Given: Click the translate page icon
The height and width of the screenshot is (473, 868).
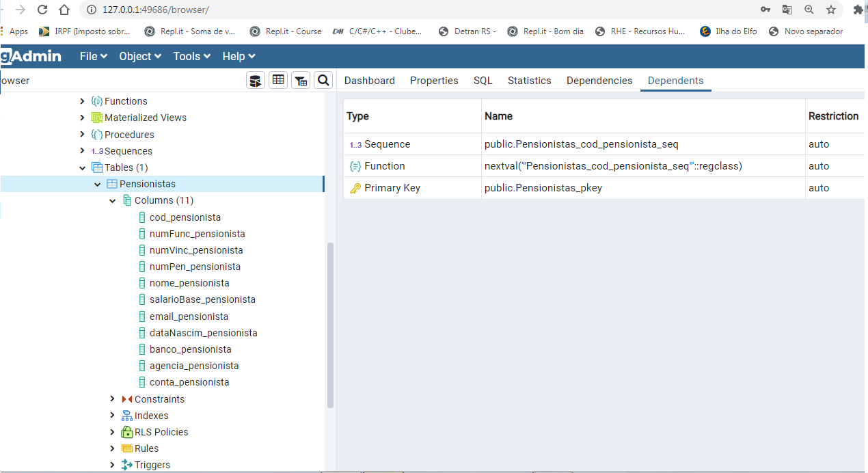Looking at the screenshot, I should coord(787,10).
